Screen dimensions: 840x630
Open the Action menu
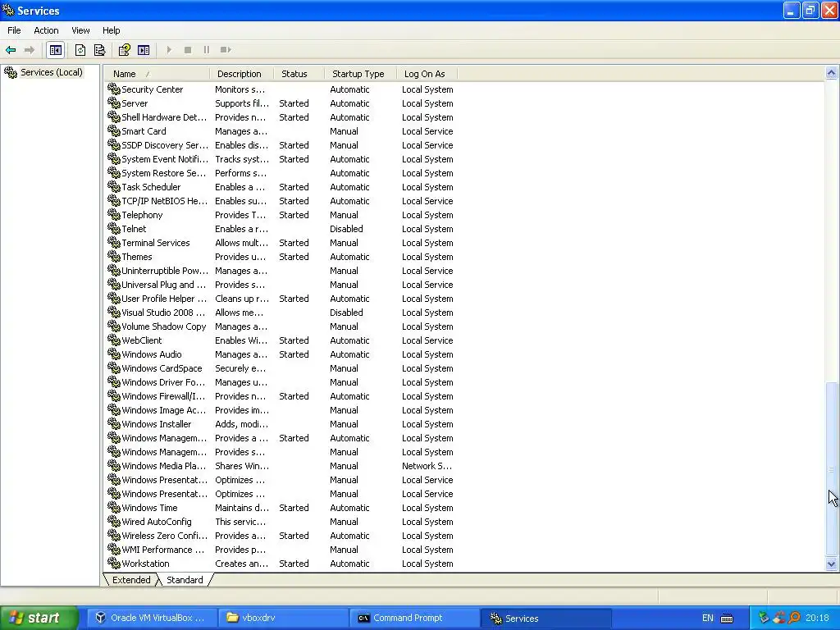(46, 30)
